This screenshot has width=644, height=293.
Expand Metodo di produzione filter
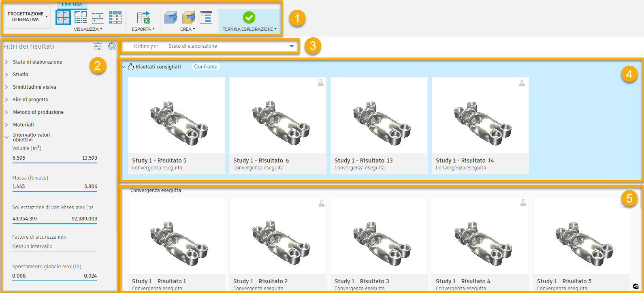[x=6, y=112]
